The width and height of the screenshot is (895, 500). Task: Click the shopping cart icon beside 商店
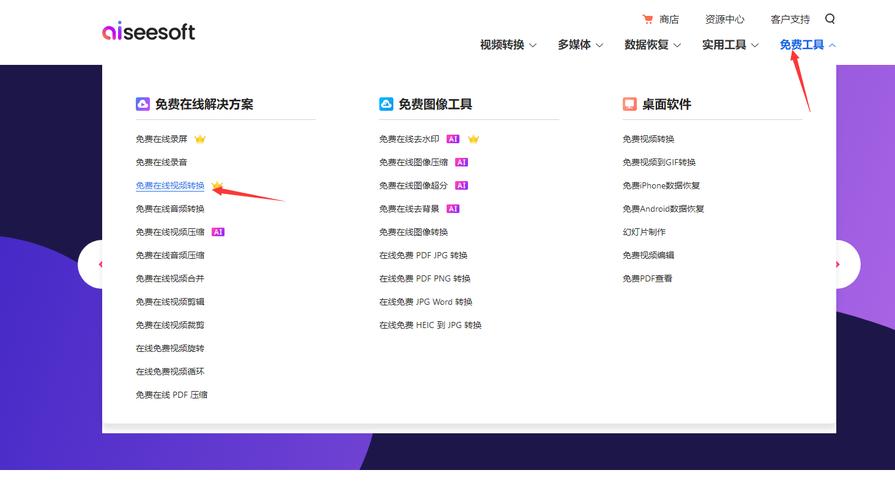pos(647,19)
